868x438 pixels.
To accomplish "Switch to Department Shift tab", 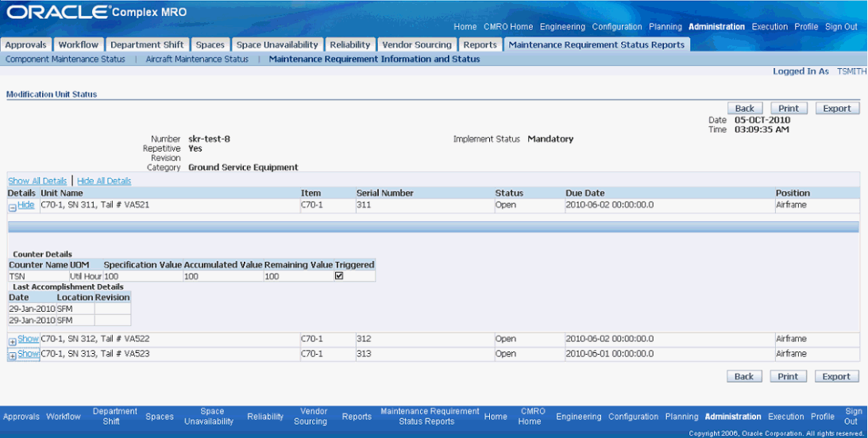I will point(147,44).
